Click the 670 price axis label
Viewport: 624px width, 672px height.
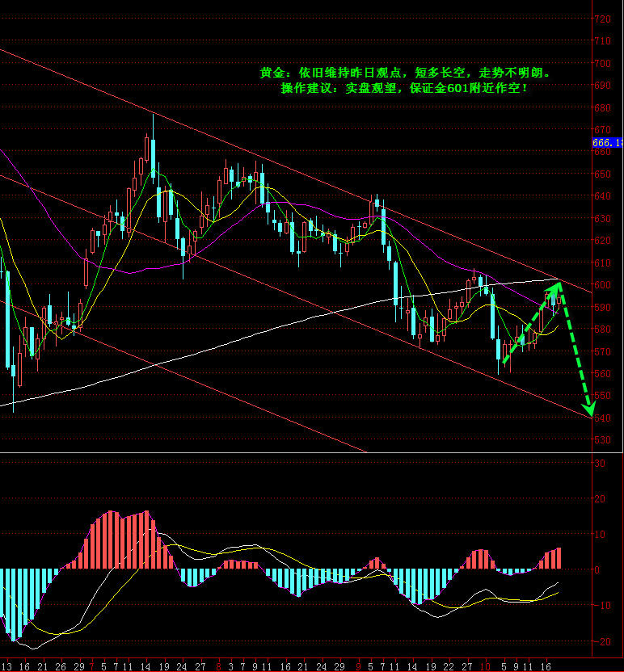coord(602,129)
